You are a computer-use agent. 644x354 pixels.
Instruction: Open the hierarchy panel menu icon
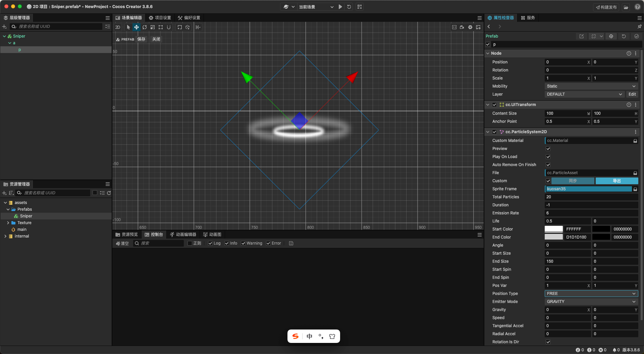click(108, 18)
